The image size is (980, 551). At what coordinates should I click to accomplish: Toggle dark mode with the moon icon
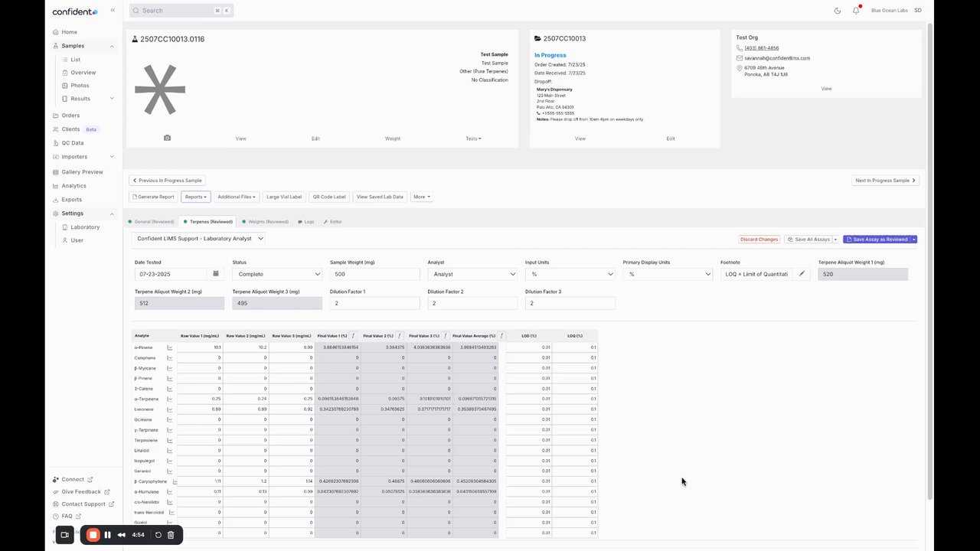tap(838, 11)
